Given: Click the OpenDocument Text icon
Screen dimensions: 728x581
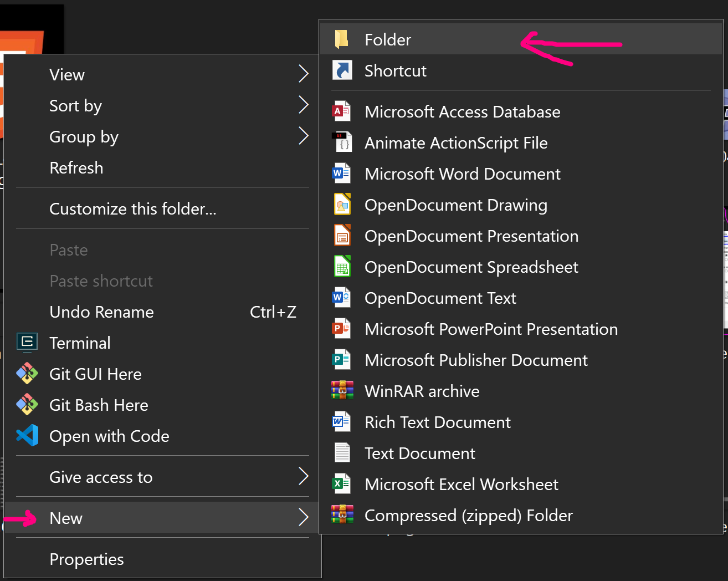Looking at the screenshot, I should tap(342, 298).
